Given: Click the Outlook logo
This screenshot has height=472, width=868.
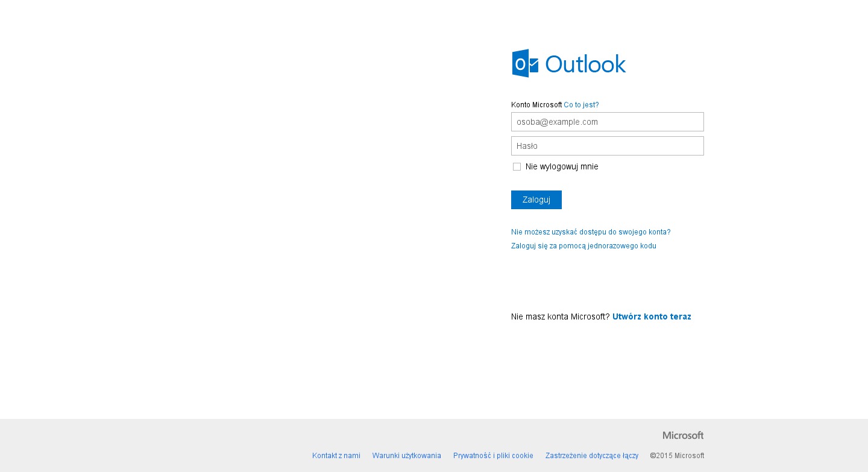Looking at the screenshot, I should coord(569,63).
